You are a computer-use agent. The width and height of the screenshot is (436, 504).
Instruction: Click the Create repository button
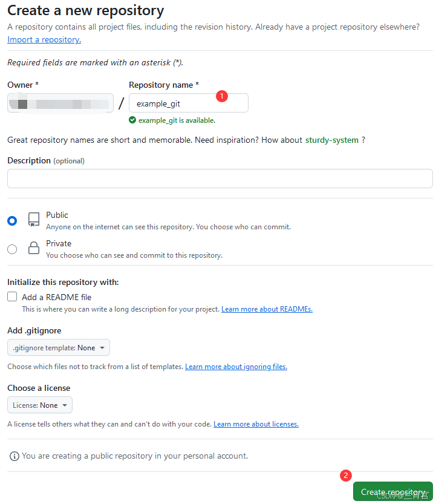tap(393, 491)
